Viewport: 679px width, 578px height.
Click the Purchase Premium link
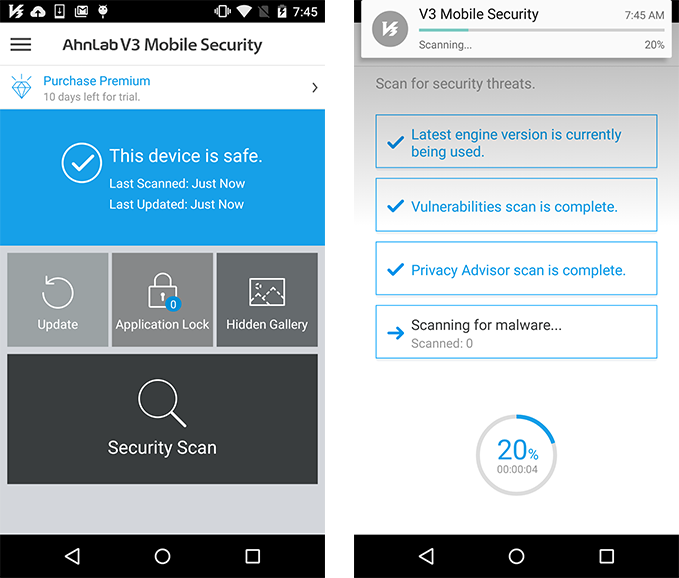coord(97,81)
